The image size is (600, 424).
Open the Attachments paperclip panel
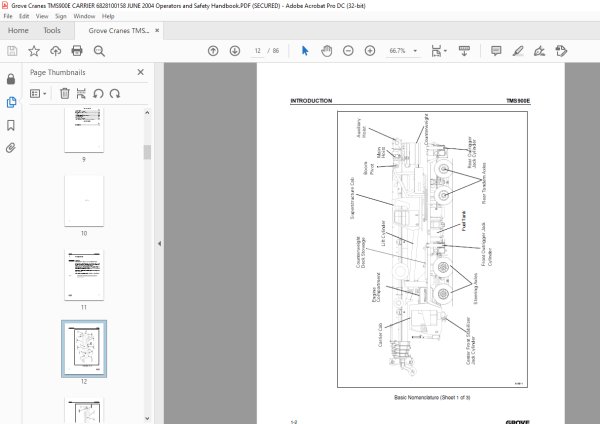click(11, 148)
